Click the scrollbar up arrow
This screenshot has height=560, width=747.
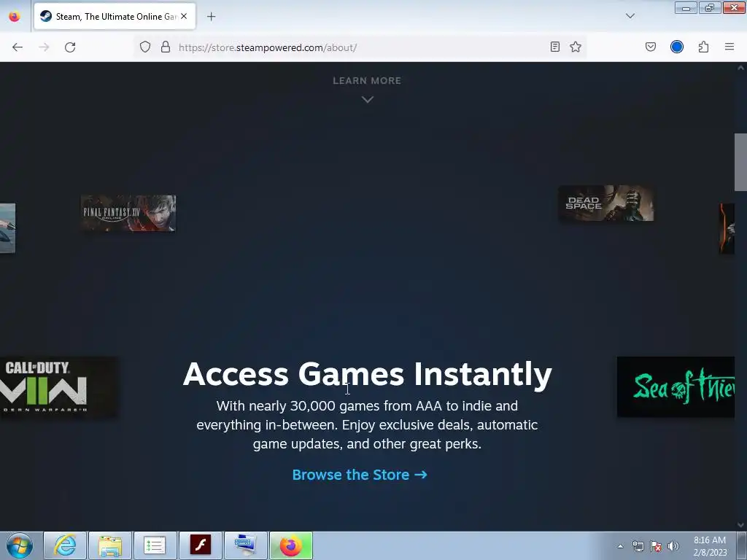(x=740, y=68)
